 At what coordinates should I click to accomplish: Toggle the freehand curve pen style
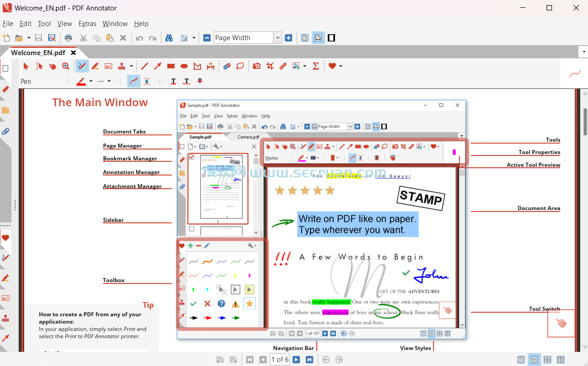pyautogui.click(x=134, y=81)
